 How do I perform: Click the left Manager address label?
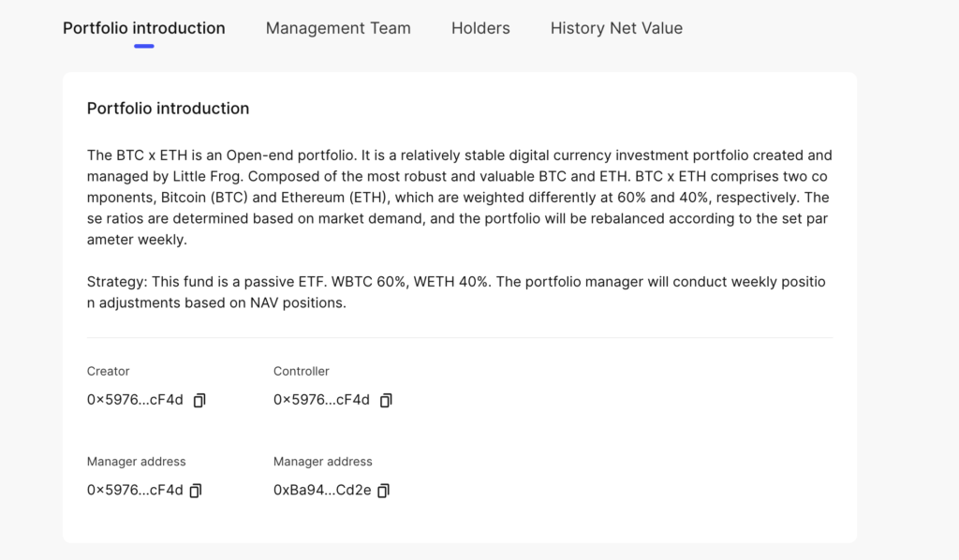(x=137, y=462)
